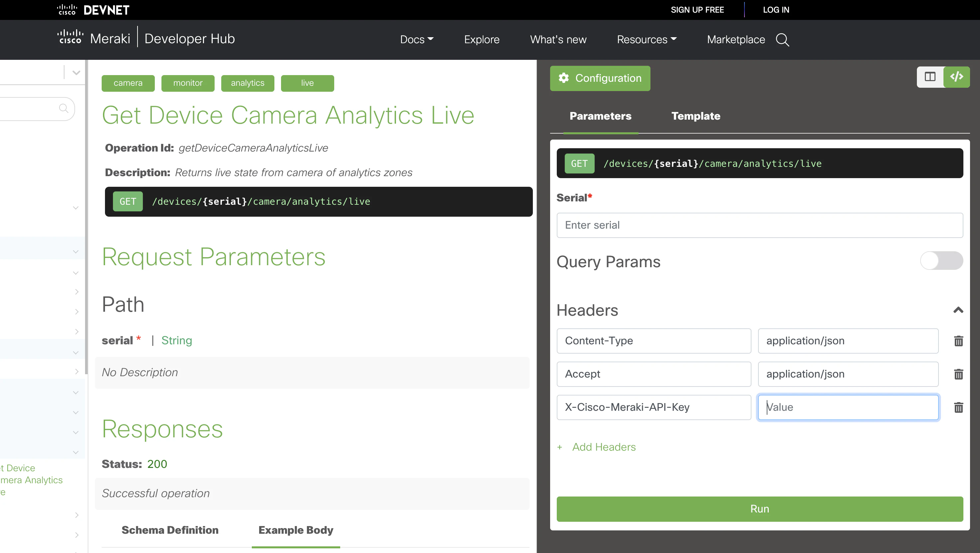This screenshot has width=980, height=553.
Task: Switch to the Parameters tab
Action: [600, 116]
